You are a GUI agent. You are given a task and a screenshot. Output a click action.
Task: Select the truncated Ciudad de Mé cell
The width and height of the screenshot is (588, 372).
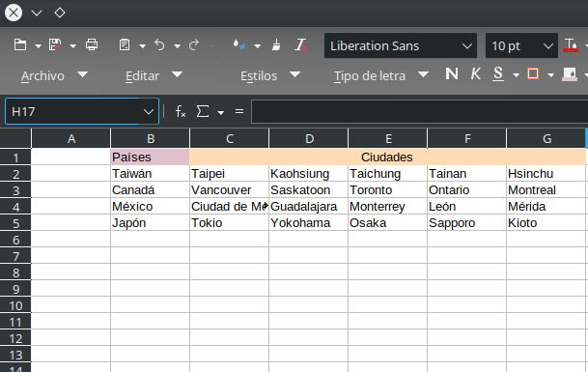(230, 207)
